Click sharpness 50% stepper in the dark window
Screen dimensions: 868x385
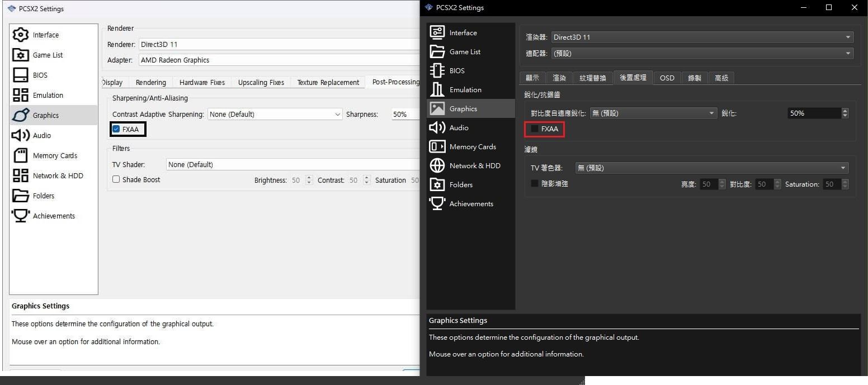coord(845,113)
